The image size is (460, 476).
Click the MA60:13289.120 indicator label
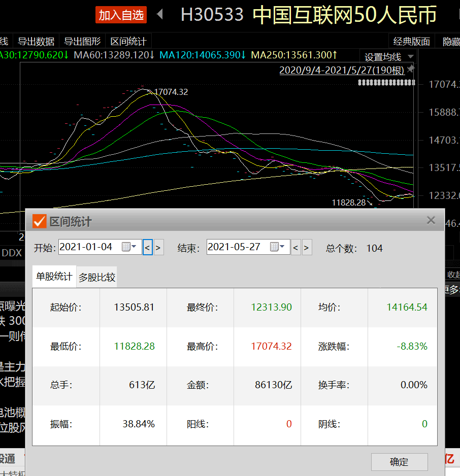114,55
